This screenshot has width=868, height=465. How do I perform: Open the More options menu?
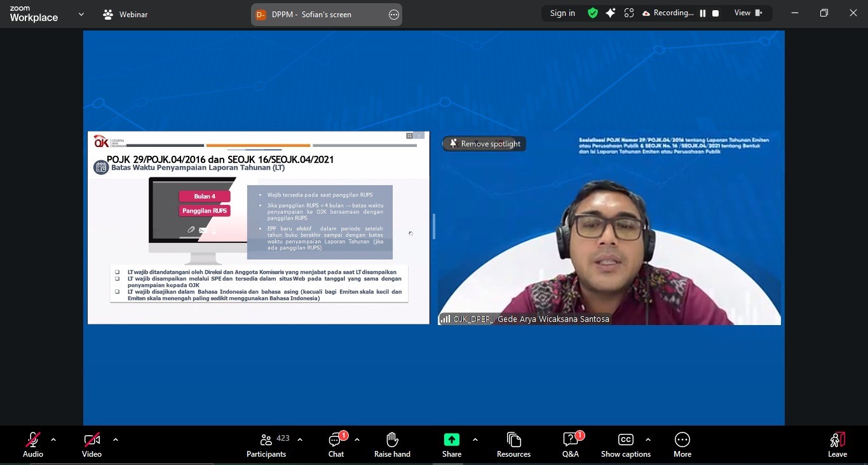(682, 445)
